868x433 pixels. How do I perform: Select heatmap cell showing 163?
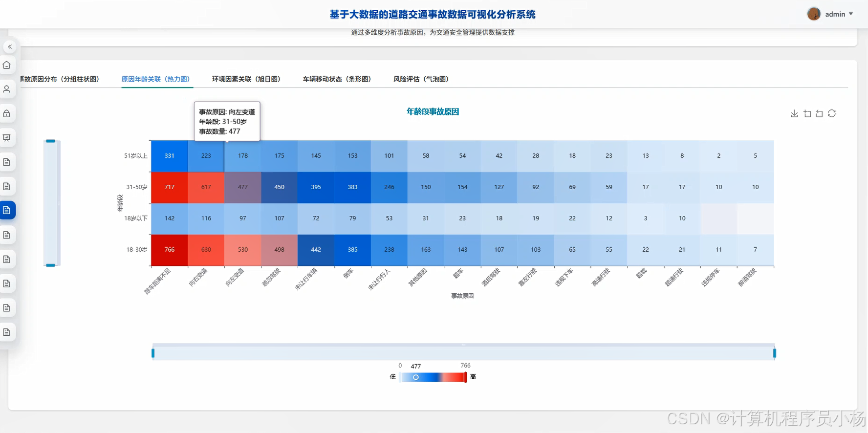point(426,250)
